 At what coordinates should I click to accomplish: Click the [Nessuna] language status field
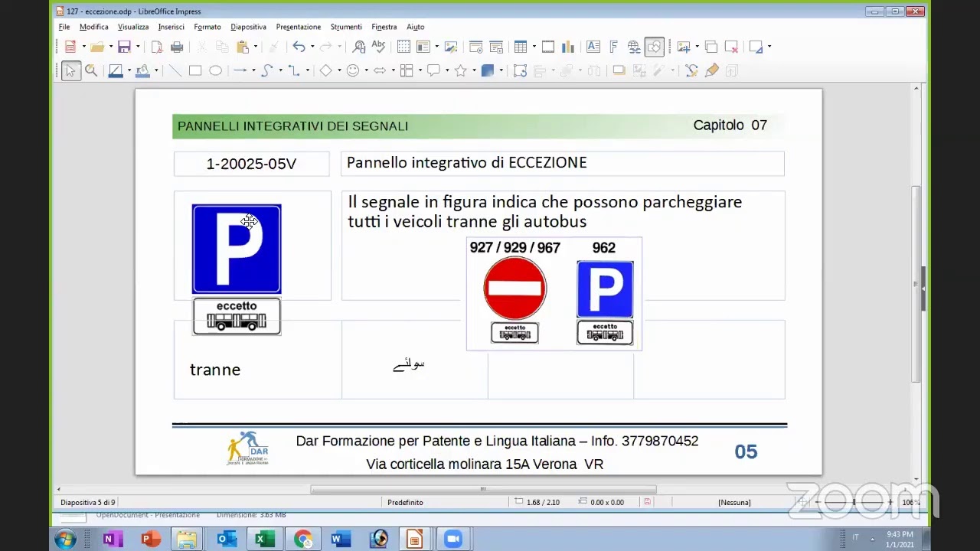coord(734,502)
